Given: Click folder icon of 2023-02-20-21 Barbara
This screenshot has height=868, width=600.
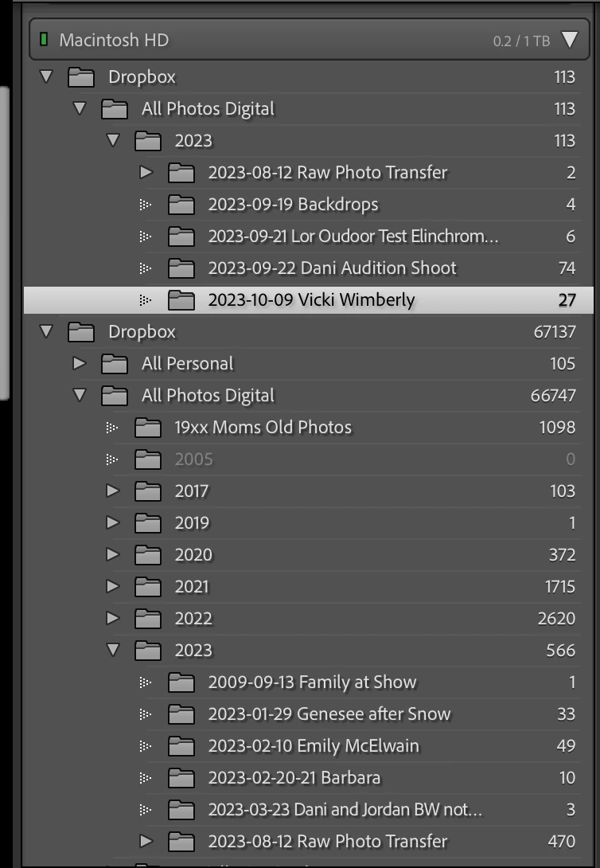Looking at the screenshot, I should (x=181, y=778).
